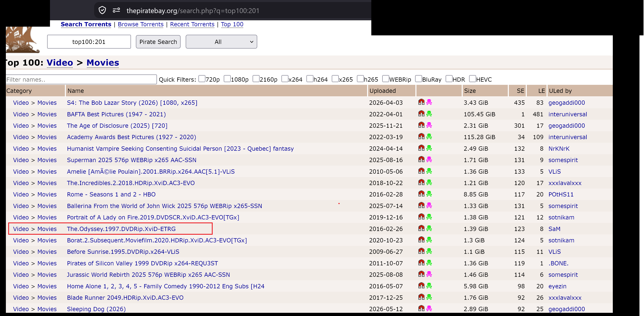This screenshot has height=316, width=644.
Task: Go to Browse Torrents
Action: point(141,24)
